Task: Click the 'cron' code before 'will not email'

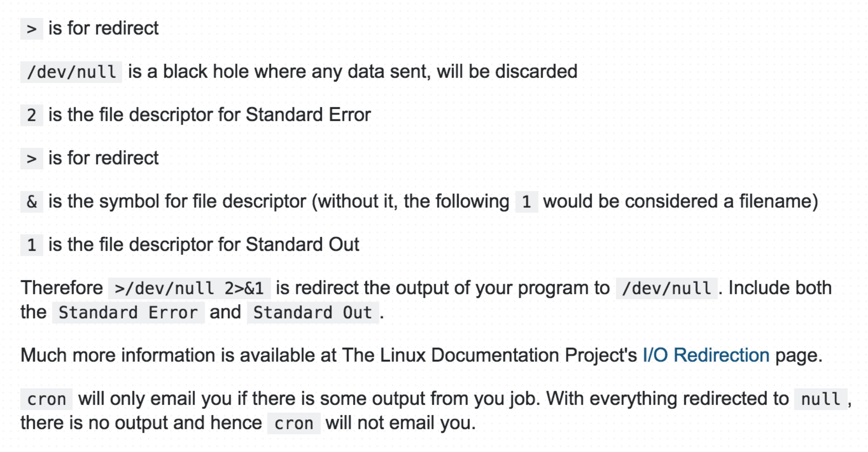Action: tap(294, 424)
